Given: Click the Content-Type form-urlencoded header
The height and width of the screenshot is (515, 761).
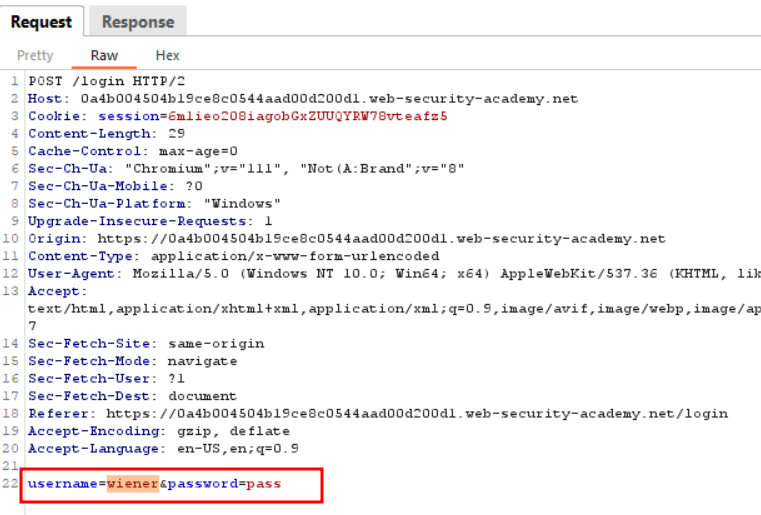Looking at the screenshot, I should (x=233, y=256).
